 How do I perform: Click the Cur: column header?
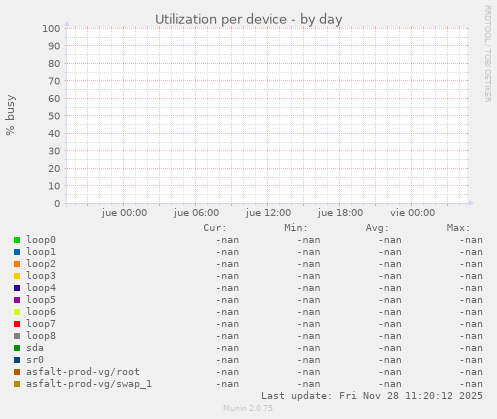[x=215, y=228]
